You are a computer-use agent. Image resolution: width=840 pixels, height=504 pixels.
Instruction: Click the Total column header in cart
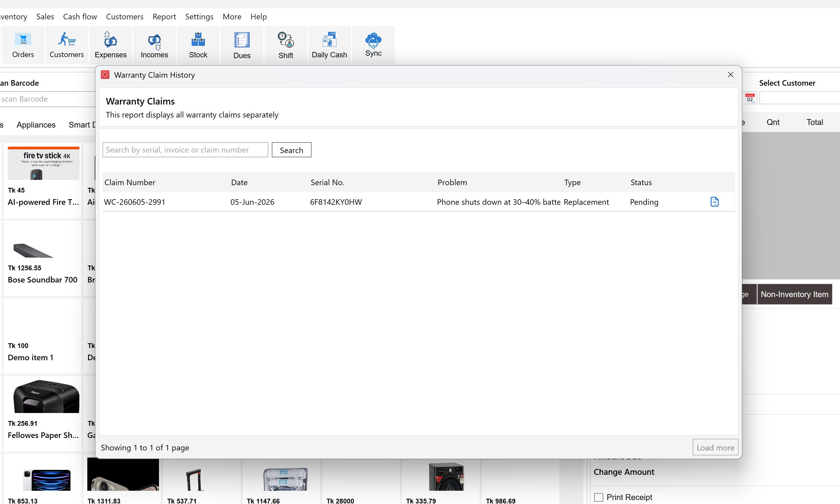pyautogui.click(x=815, y=122)
